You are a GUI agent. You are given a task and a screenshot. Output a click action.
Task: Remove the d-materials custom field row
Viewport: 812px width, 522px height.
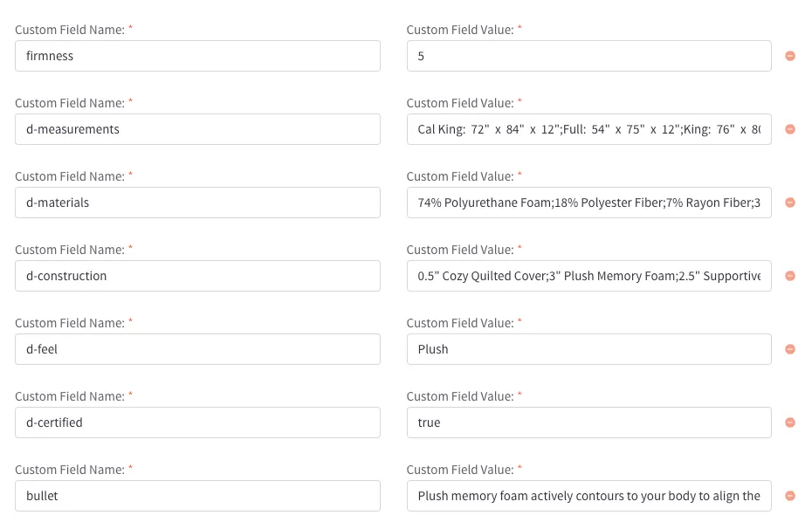(x=790, y=202)
